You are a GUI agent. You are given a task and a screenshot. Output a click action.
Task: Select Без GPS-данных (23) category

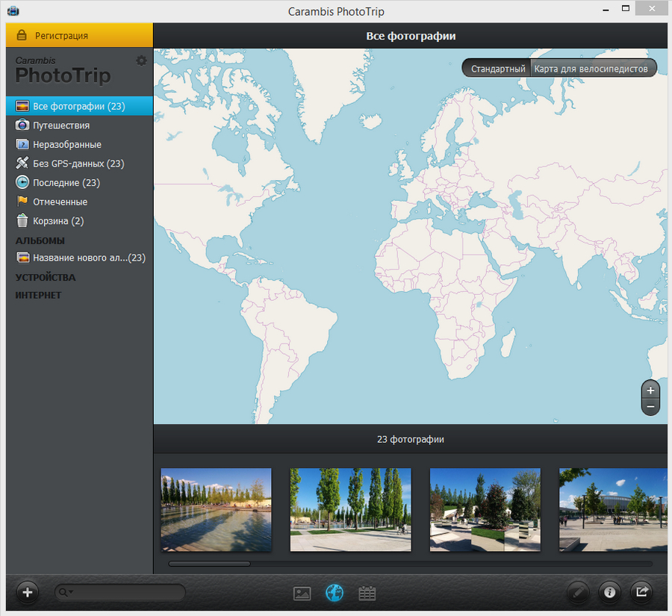78,164
